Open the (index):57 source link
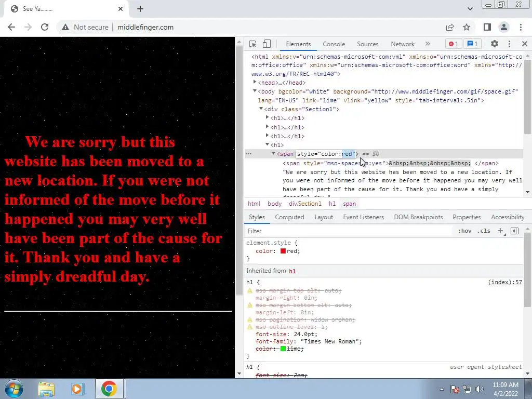 pyautogui.click(x=505, y=282)
